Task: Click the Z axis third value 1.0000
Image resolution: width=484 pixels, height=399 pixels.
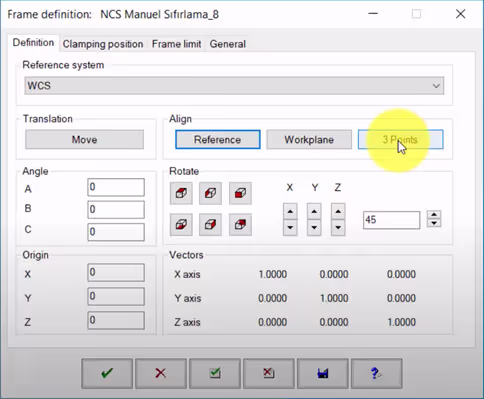Action: coord(401,322)
